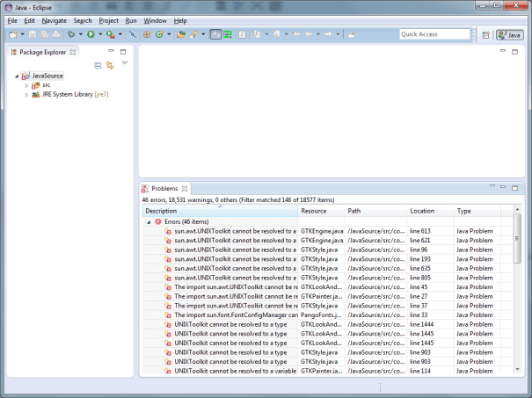532x398 pixels.
Task: Close the Package Explorer view tab
Action: click(73, 52)
